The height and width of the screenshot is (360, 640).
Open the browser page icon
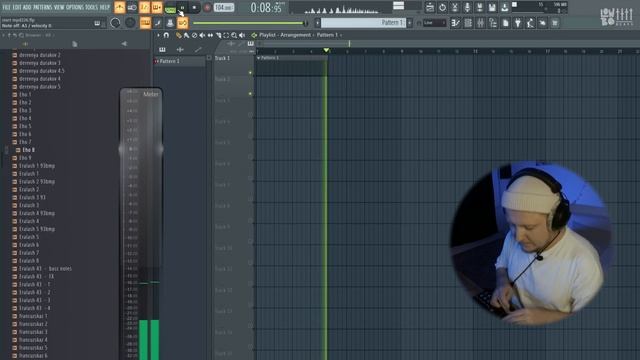[x=505, y=23]
